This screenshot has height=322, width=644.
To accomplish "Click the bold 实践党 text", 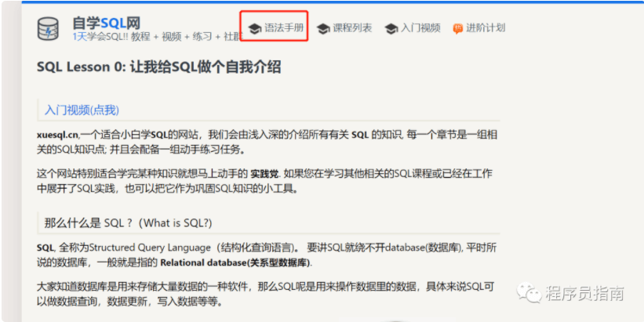I will pyautogui.click(x=264, y=173).
